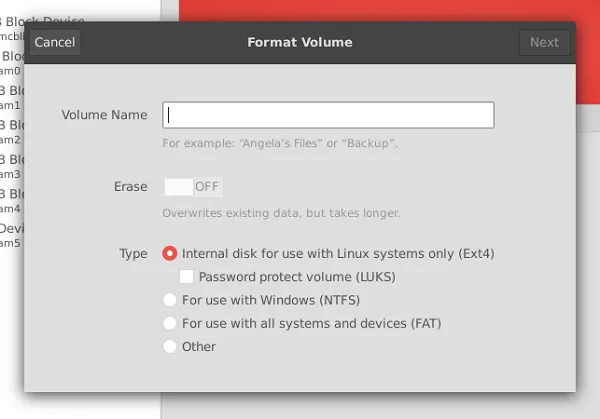Click the Volume Name label
The height and width of the screenshot is (419, 600).
(104, 115)
